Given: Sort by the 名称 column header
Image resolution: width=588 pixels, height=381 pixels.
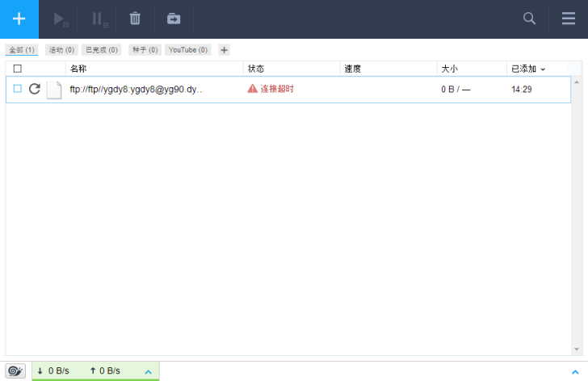Looking at the screenshot, I should pyautogui.click(x=154, y=69).
